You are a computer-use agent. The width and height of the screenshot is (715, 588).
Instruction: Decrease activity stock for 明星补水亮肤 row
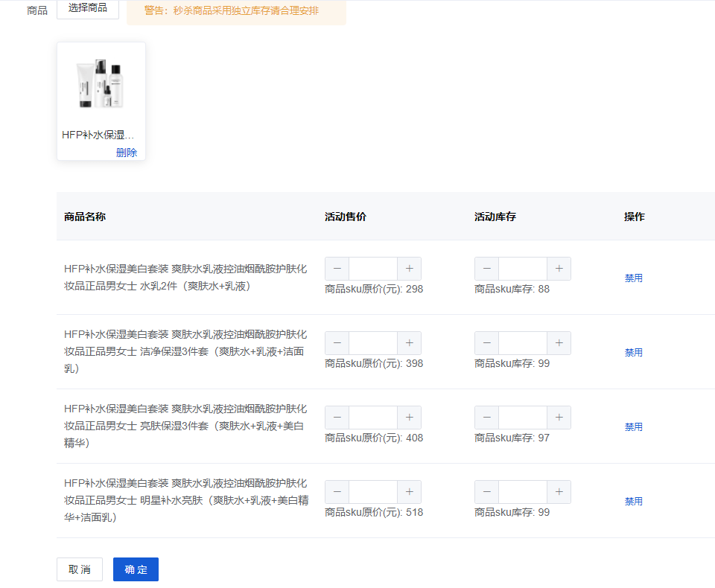pyautogui.click(x=486, y=492)
